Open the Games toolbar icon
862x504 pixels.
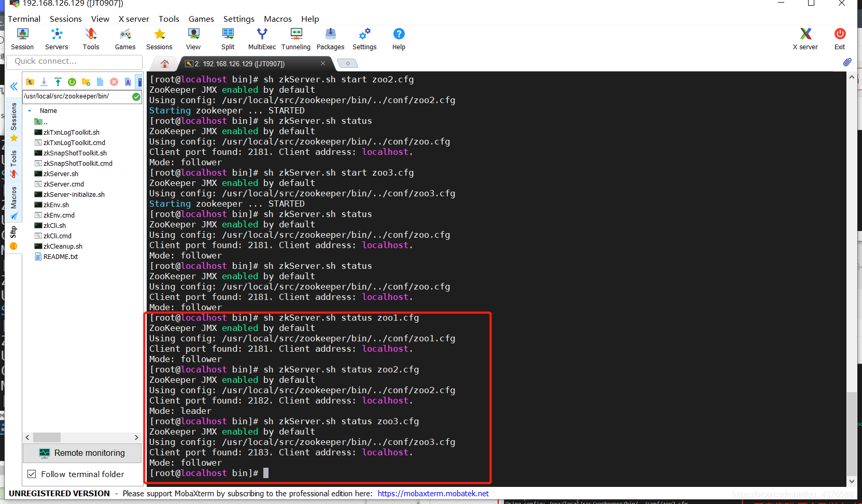(125, 39)
